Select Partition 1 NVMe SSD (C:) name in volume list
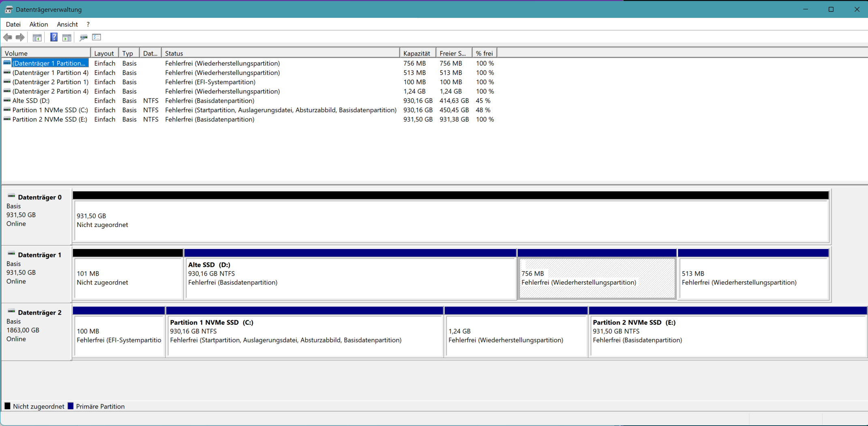Image resolution: width=868 pixels, height=426 pixels. coord(50,110)
